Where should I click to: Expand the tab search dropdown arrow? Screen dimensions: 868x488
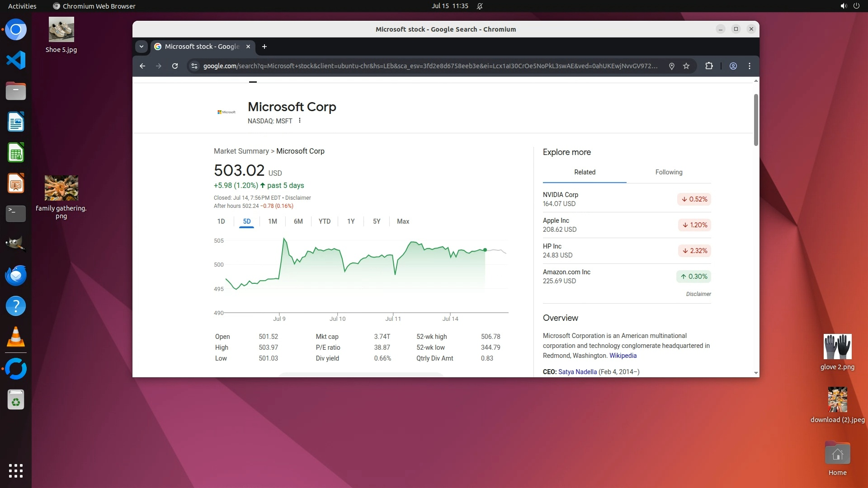coord(142,47)
